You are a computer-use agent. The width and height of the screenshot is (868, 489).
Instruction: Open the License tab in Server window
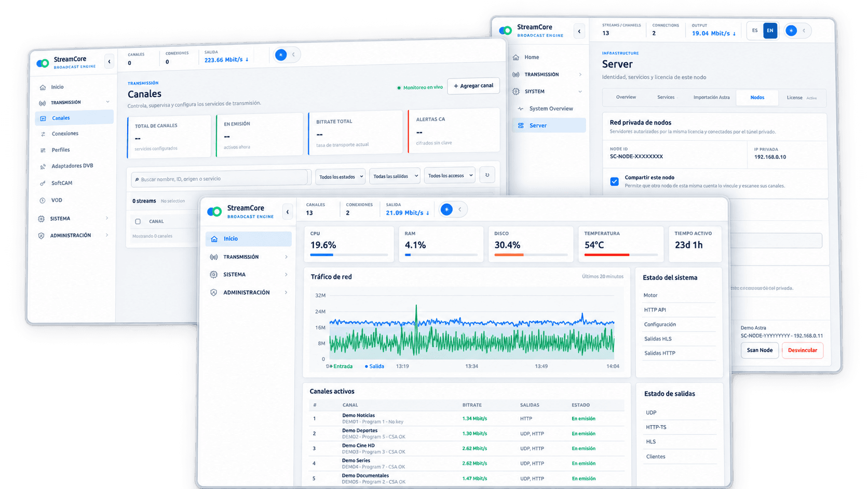coord(801,98)
